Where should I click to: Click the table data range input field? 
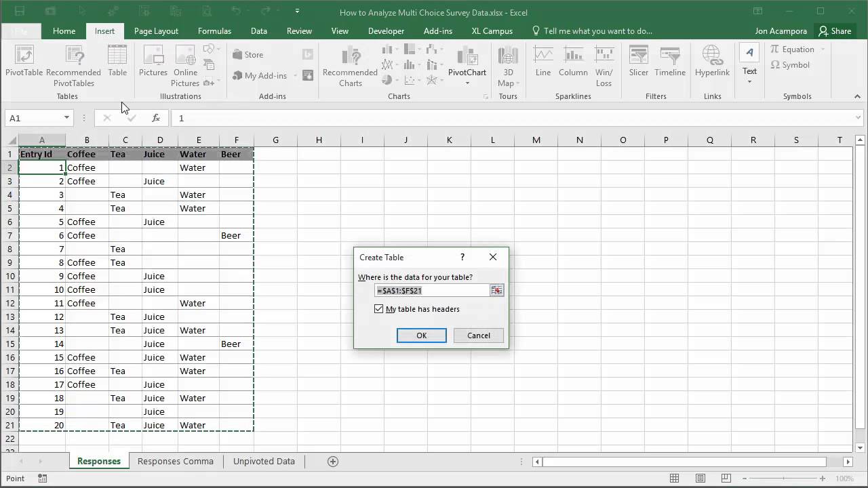432,290
